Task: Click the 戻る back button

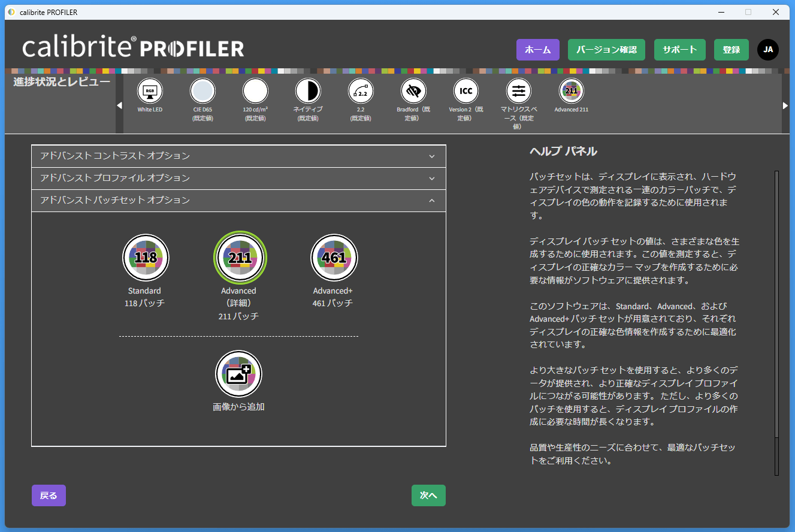Action: click(x=49, y=495)
